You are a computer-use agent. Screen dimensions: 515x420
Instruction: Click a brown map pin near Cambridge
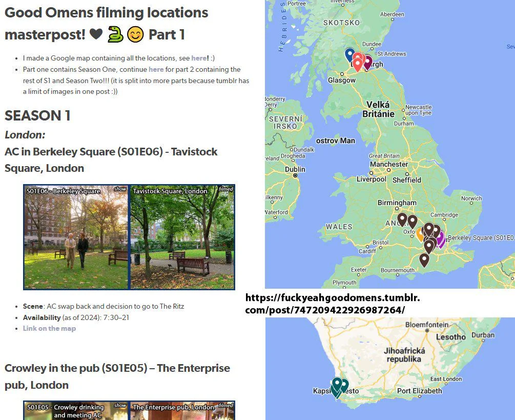tap(436, 230)
